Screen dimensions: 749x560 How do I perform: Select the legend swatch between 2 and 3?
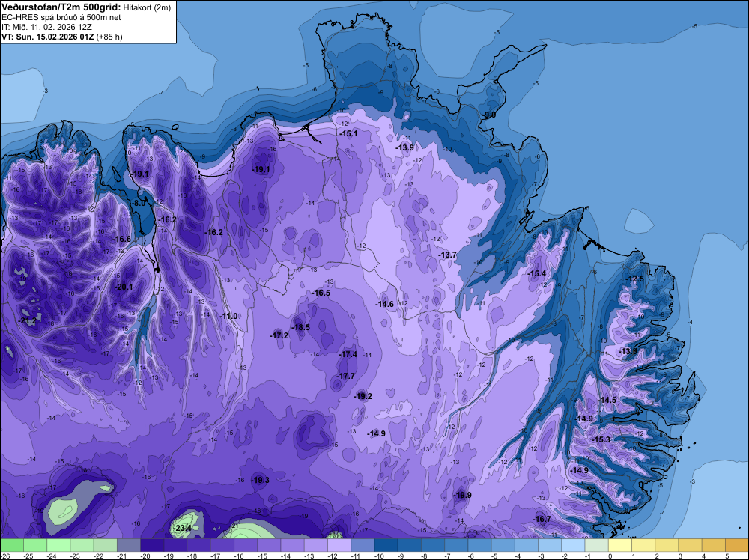[x=667, y=546]
